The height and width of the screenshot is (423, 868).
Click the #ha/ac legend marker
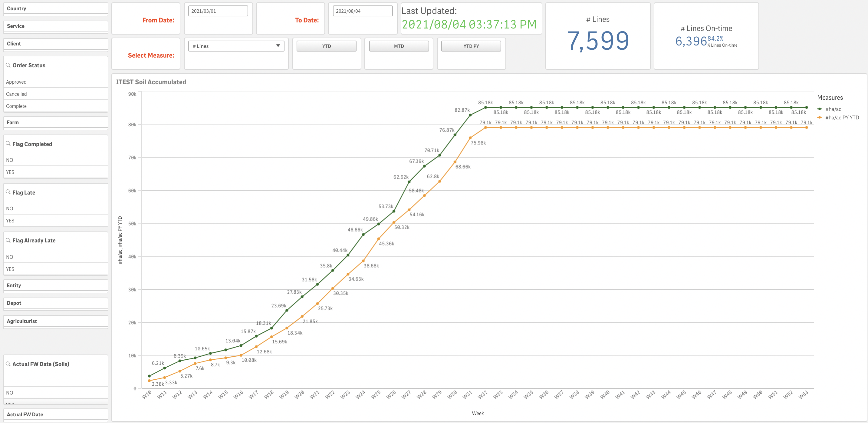pyautogui.click(x=820, y=109)
